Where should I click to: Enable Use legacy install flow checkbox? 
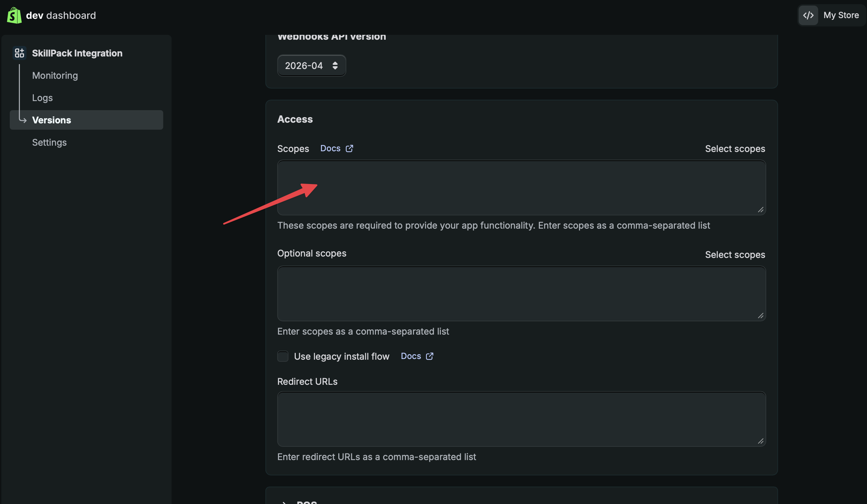pos(283,356)
